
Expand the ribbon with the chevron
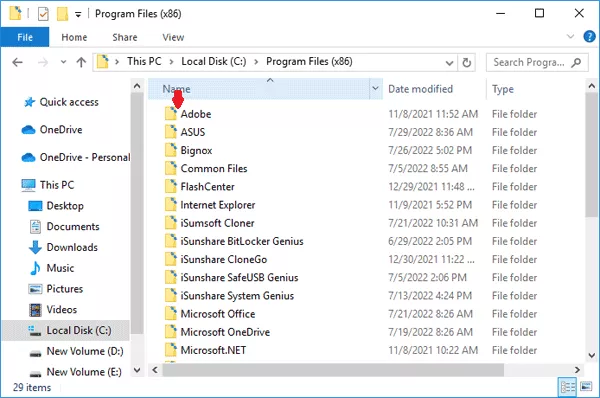click(570, 37)
